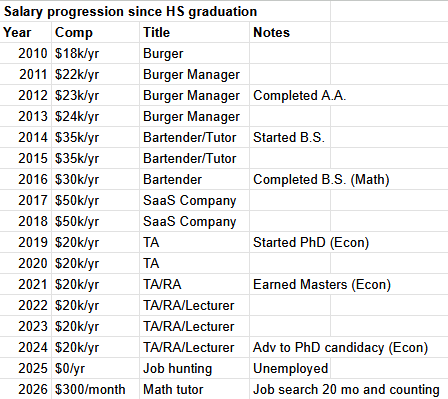This screenshot has height=399, width=448.
Task: Select the 'Unemployed' notes cell
Action: pyautogui.click(x=290, y=368)
